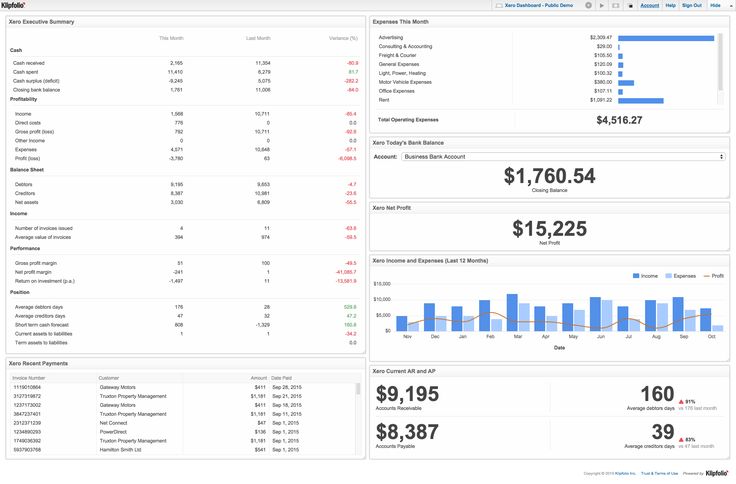Click the Closing bank balance row label
The height and width of the screenshot is (484, 736).
[x=37, y=90]
